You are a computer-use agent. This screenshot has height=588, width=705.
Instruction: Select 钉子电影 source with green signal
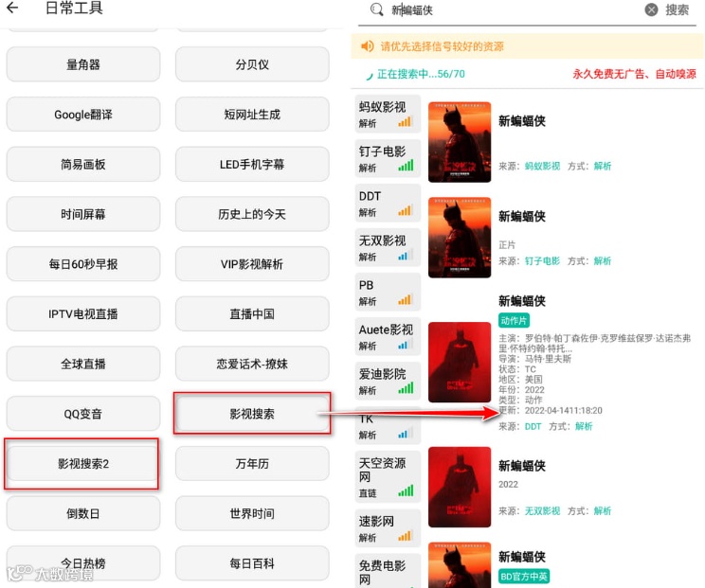388,158
